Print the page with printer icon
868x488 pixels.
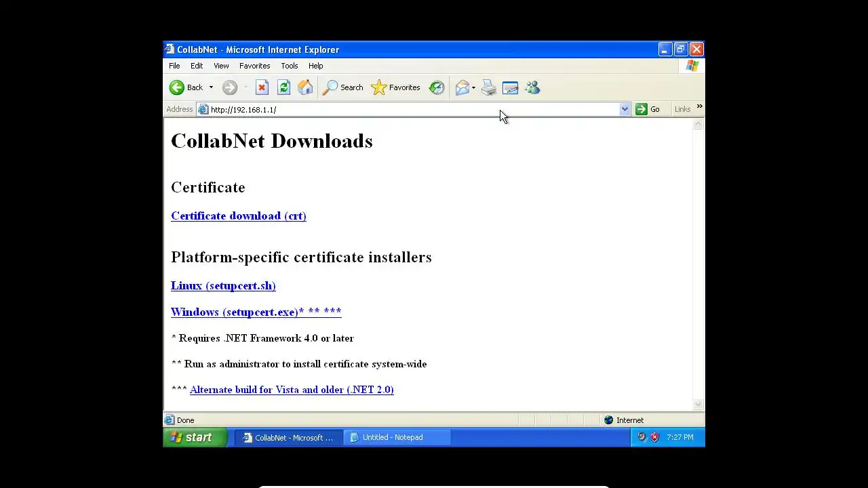tap(489, 87)
